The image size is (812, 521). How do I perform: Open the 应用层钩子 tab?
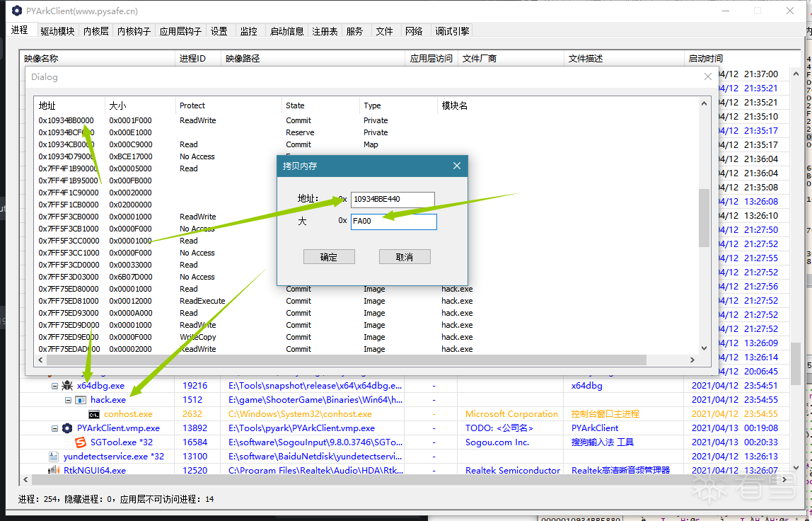pos(180,31)
